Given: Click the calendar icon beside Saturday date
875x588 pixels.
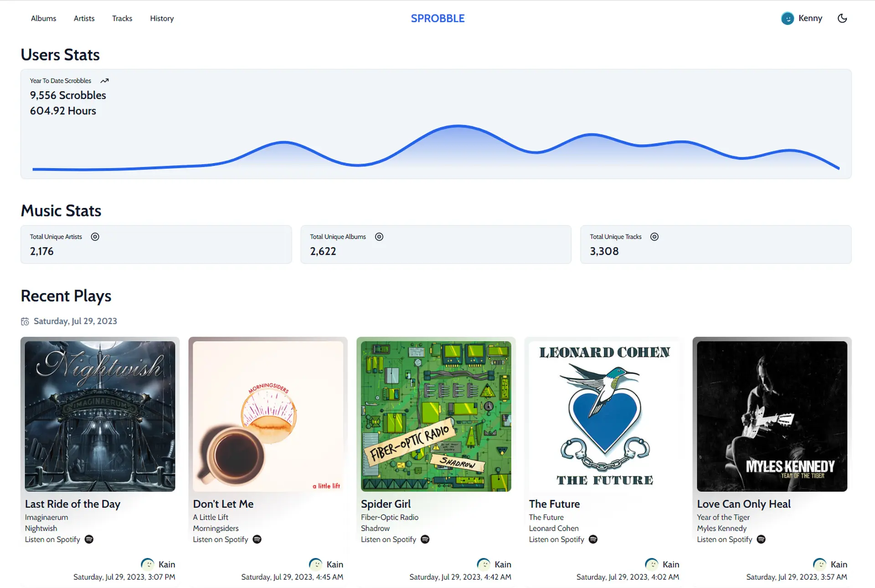Looking at the screenshot, I should tap(25, 321).
